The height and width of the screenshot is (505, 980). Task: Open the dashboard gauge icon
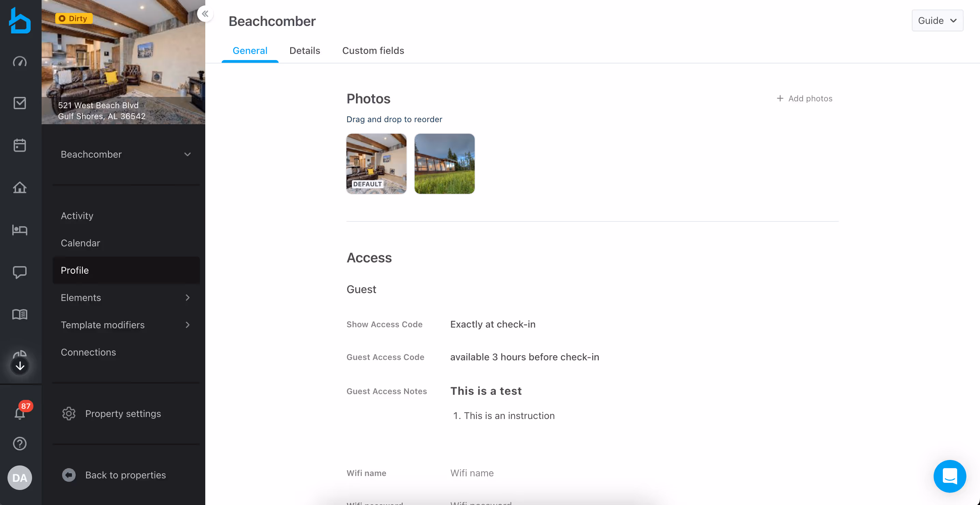pos(20,61)
